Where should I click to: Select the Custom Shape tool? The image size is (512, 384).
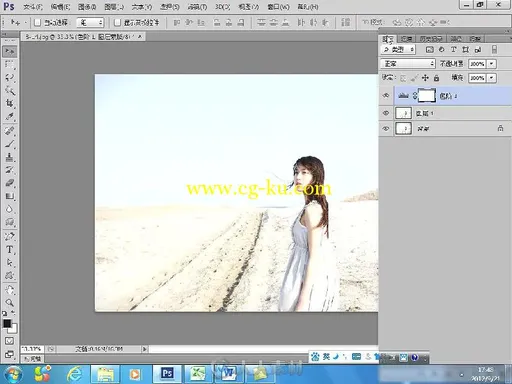click(10, 276)
